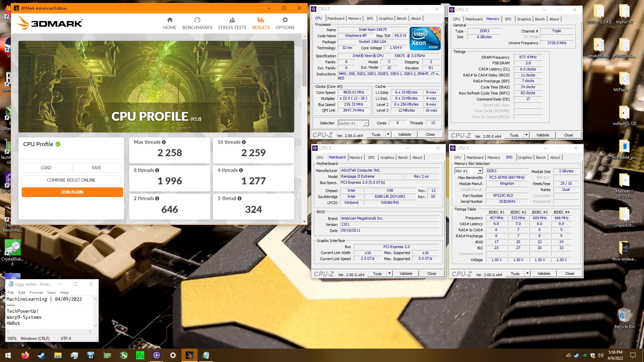Screen dimensions: 644x362
Task: Select CrystalDiskMark 8 desktop icon
Action: click(13, 252)
